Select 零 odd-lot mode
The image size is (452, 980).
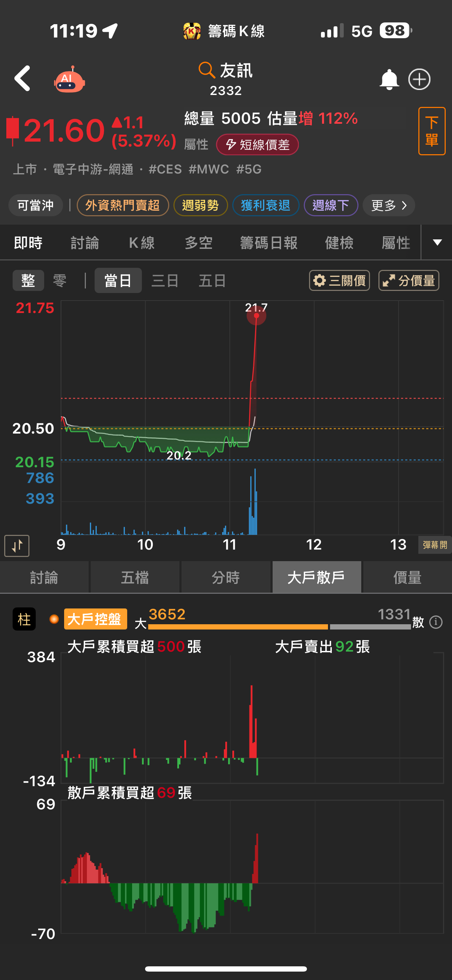tap(60, 281)
